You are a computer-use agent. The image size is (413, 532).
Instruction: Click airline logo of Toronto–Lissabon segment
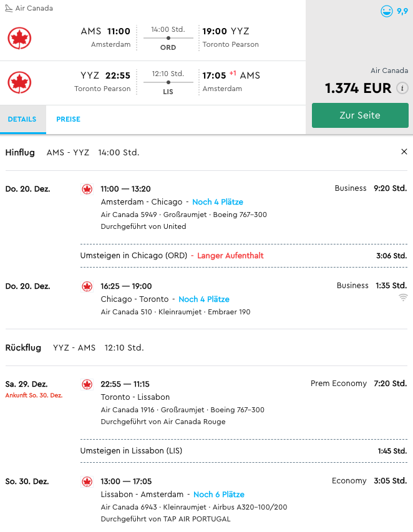coord(87,384)
